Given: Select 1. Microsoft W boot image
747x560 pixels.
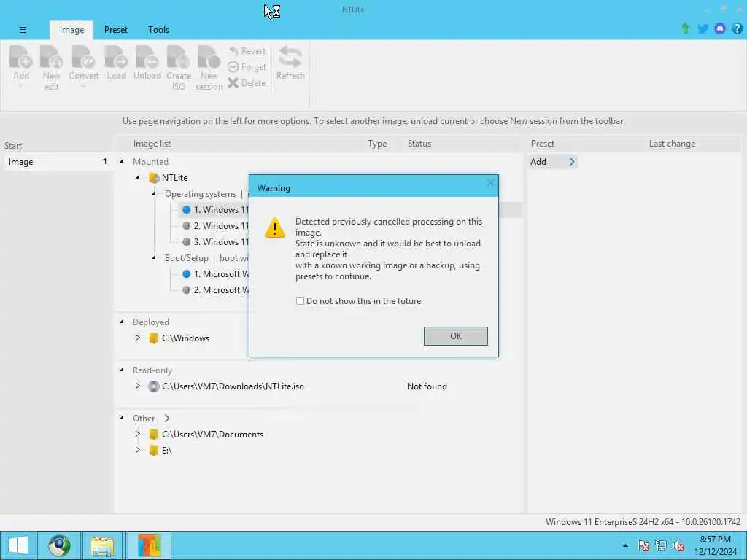Looking at the screenshot, I should pyautogui.click(x=215, y=274).
